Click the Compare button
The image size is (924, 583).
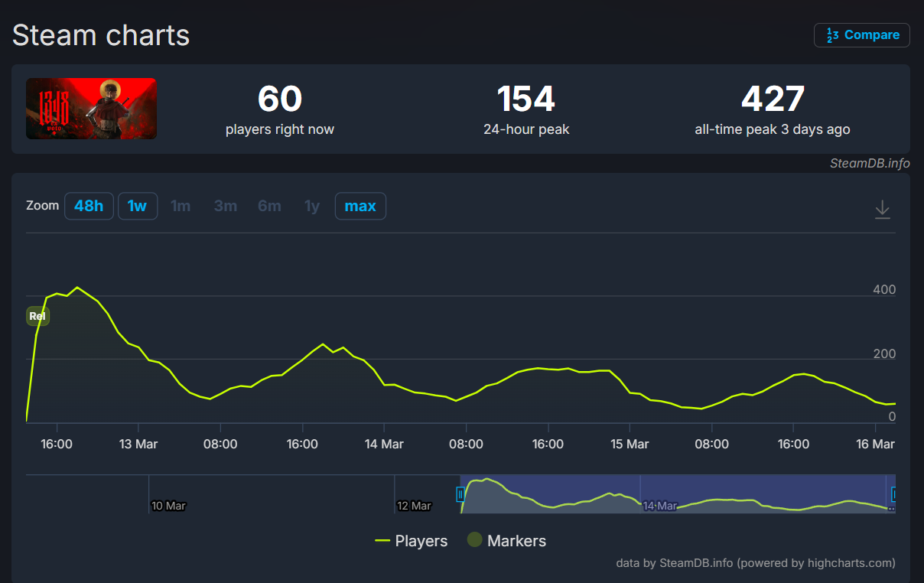(x=862, y=35)
